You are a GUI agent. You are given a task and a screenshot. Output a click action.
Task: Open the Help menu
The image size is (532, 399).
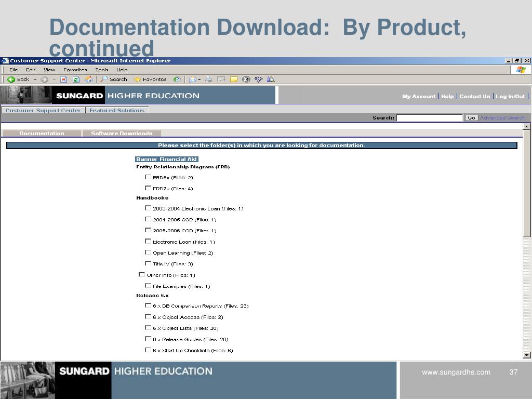click(122, 70)
